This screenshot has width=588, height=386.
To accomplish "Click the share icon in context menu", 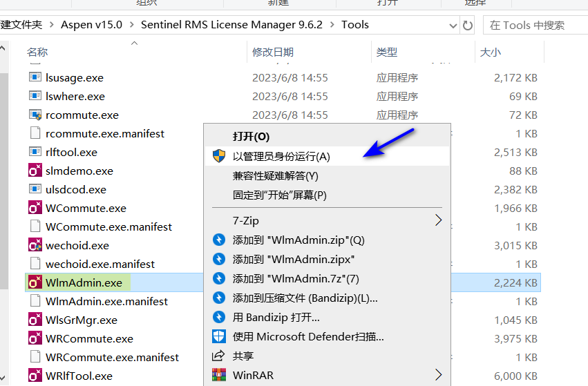I will coord(218,356).
